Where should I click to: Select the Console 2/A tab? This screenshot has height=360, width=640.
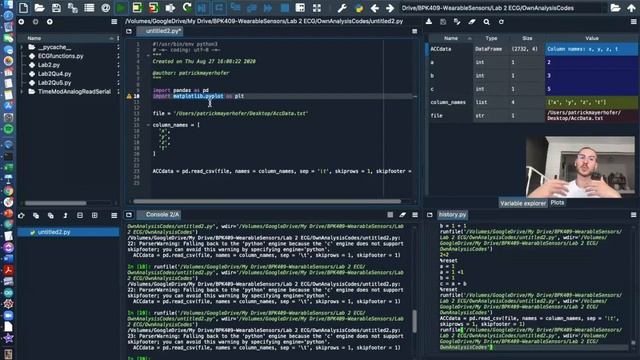pos(162,215)
